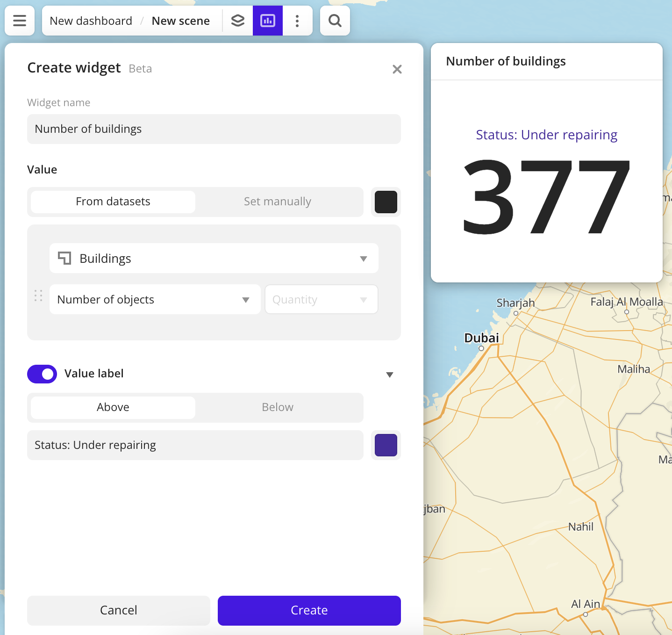Screen dimensions: 672x635
Task: Click the Beta tag next to Create widget
Action: (x=140, y=69)
